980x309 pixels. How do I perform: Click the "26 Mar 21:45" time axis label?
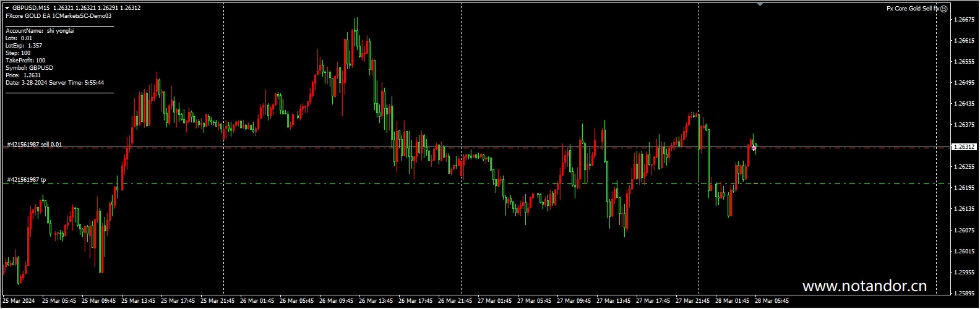[x=455, y=302]
